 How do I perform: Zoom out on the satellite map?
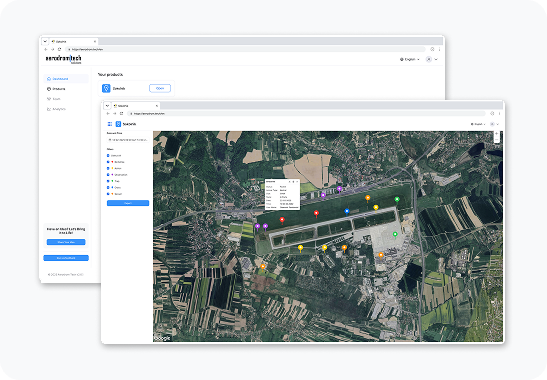click(x=496, y=140)
